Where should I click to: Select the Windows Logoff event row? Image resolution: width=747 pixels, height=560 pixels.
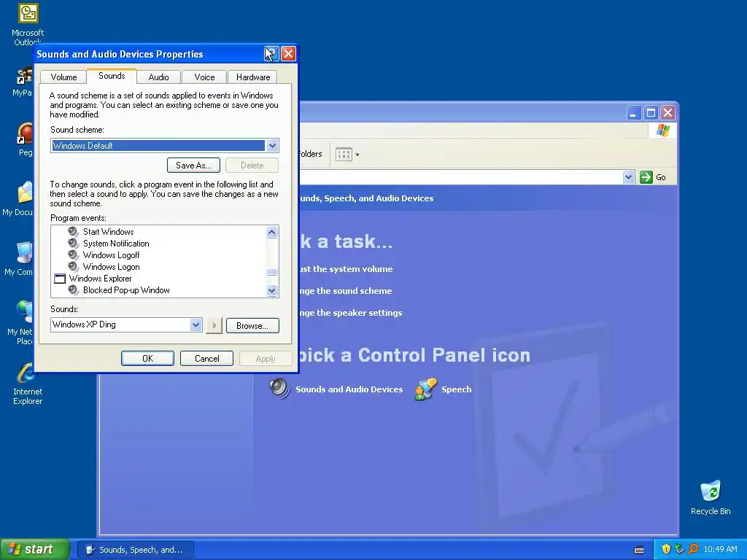tap(111, 254)
